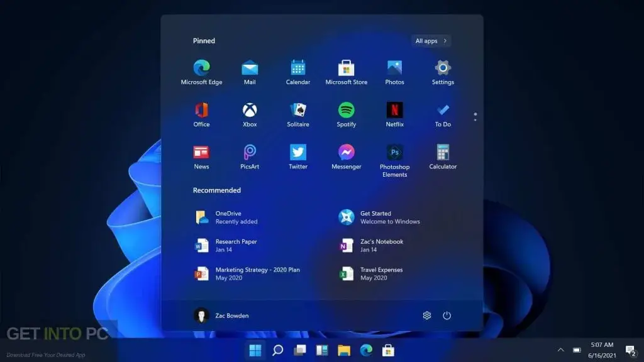
Task: Select the second pinned apps page dot
Action: tap(475, 119)
